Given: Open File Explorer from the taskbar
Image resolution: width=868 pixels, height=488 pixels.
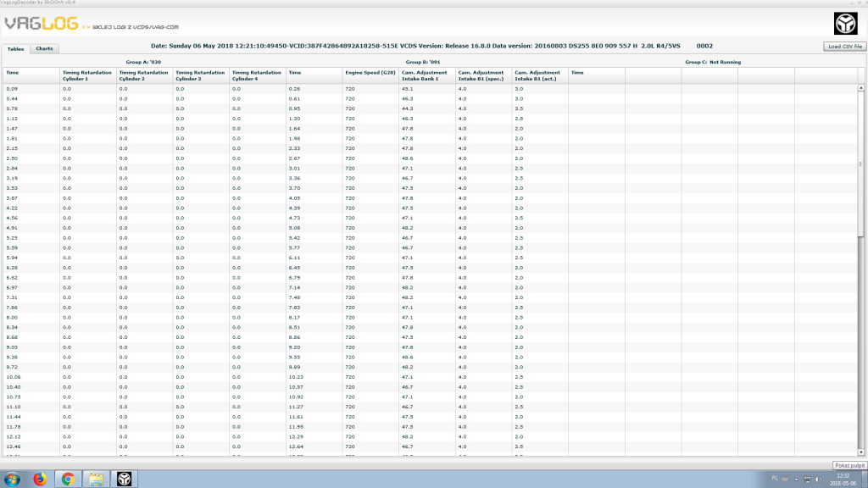Looking at the screenshot, I should coord(97,480).
